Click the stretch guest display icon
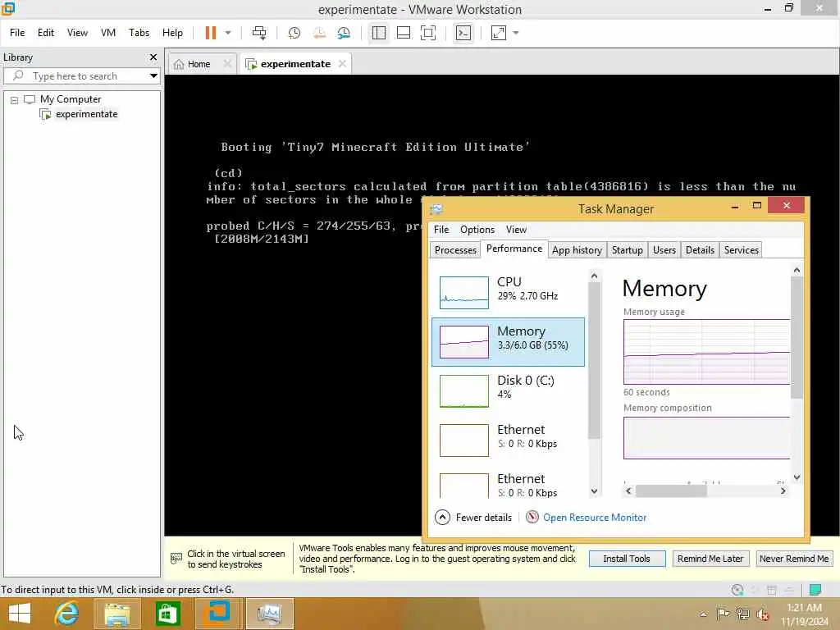 (499, 33)
